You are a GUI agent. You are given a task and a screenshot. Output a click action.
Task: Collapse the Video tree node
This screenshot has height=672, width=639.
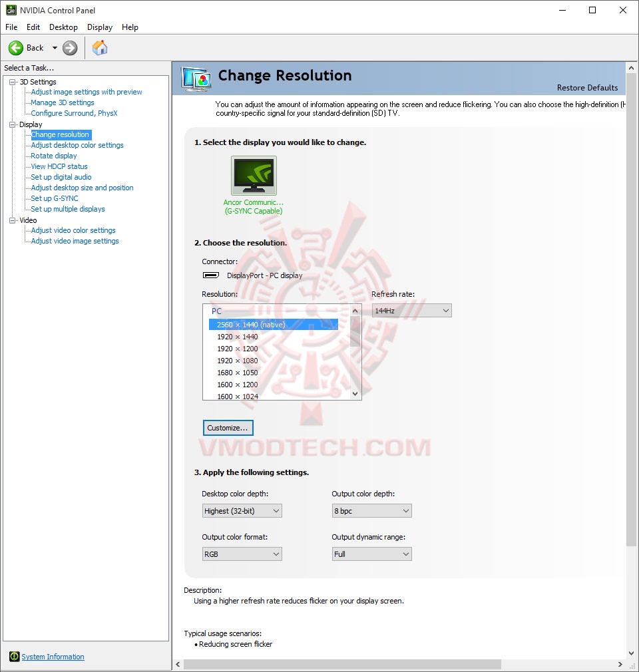tap(13, 220)
